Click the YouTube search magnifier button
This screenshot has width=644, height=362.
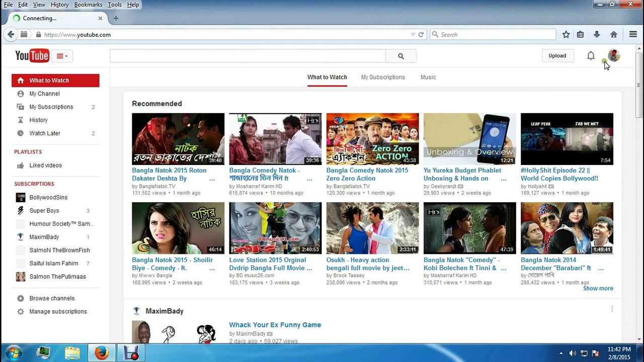click(400, 56)
